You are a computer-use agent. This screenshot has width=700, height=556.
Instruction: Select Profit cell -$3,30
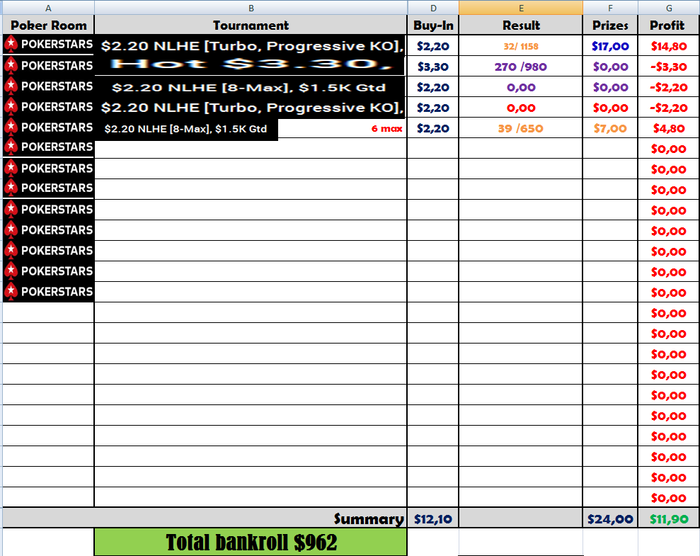[x=668, y=67]
